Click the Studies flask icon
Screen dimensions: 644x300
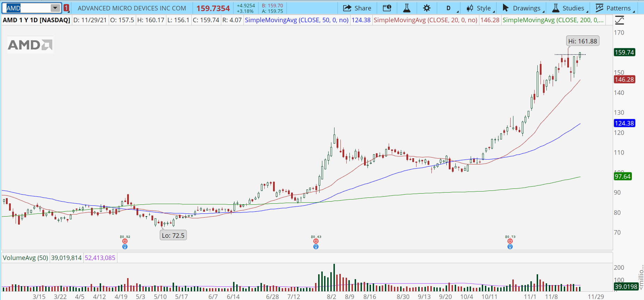556,8
